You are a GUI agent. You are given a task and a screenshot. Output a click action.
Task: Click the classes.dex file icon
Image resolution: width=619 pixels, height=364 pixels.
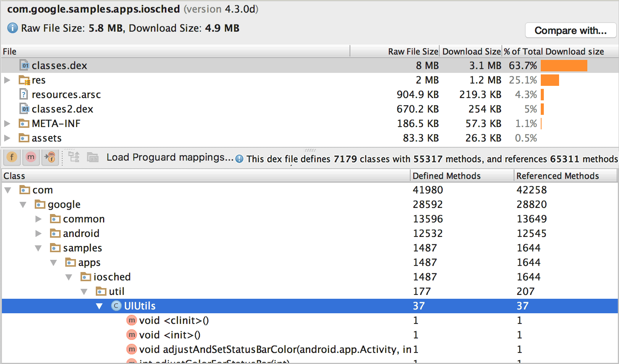pos(25,65)
